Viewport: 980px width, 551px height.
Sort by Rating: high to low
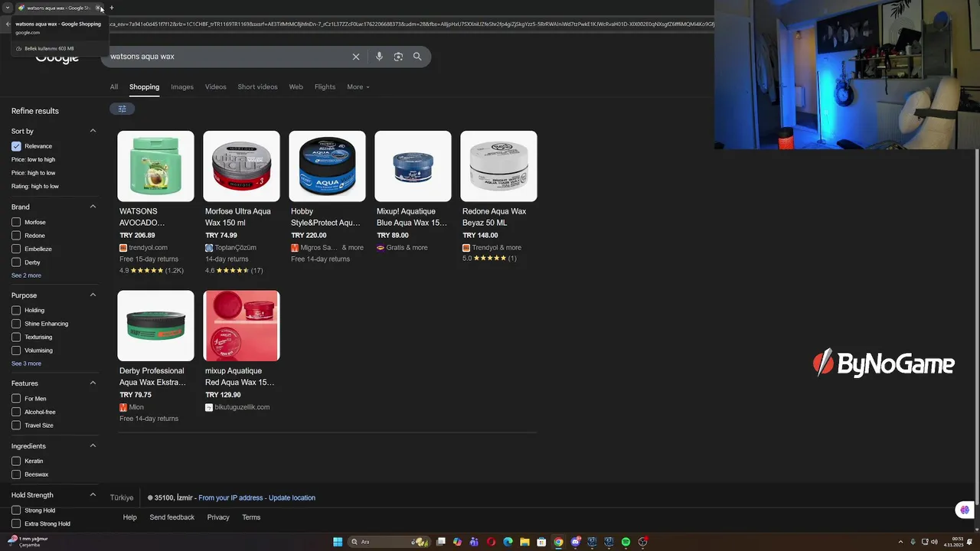34,186
